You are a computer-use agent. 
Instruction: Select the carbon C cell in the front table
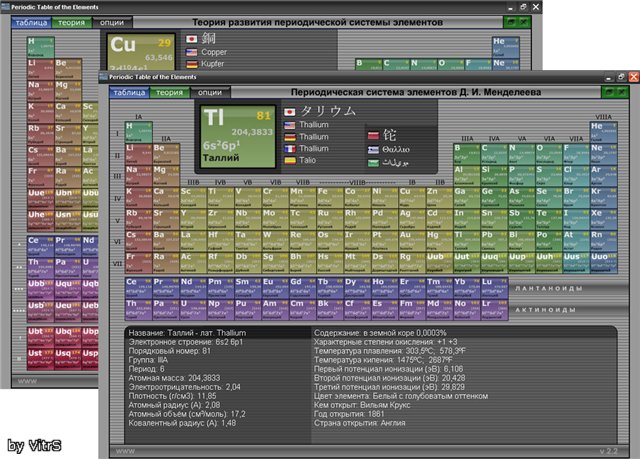pos(494,154)
